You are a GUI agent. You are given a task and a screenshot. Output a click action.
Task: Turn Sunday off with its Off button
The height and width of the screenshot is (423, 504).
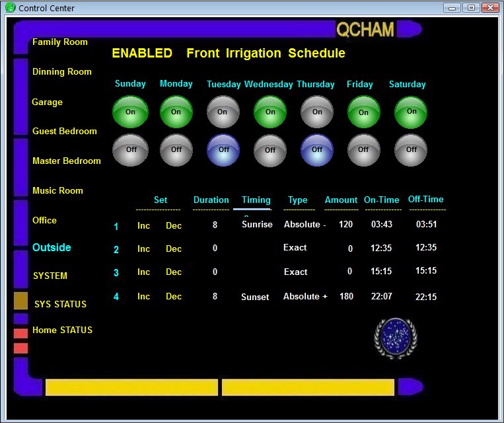[x=130, y=150]
